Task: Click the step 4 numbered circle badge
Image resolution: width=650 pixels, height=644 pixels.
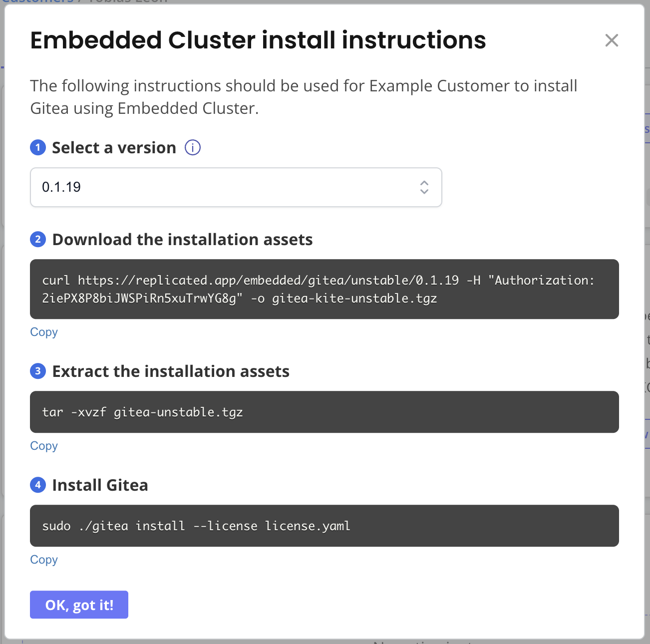Action: pyautogui.click(x=38, y=485)
